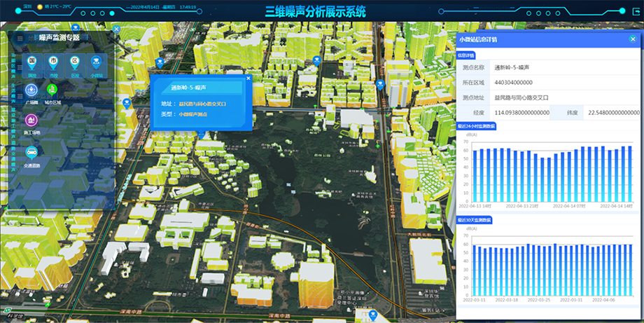Click the 2022年4月14日 date in header
Viewport: 644px width, 323px height.
145,8
